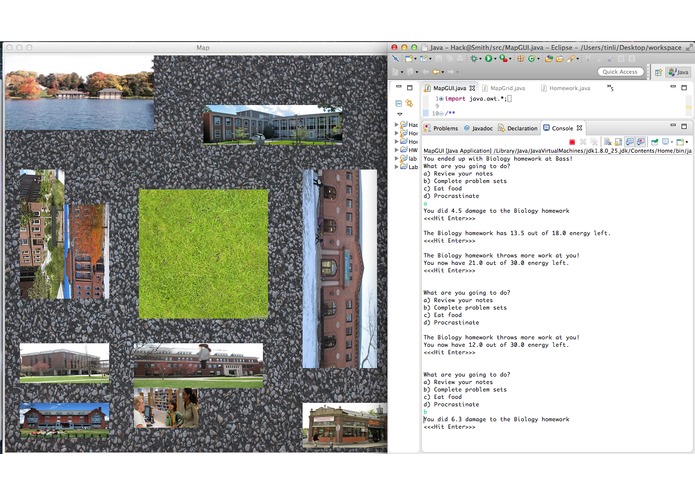Click Remove All Terminated Launches icon
The height and width of the screenshot is (494, 695).
[594, 142]
